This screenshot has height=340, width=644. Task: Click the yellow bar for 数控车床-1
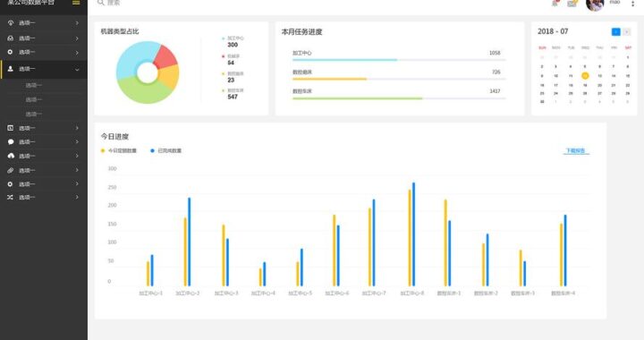point(445,242)
